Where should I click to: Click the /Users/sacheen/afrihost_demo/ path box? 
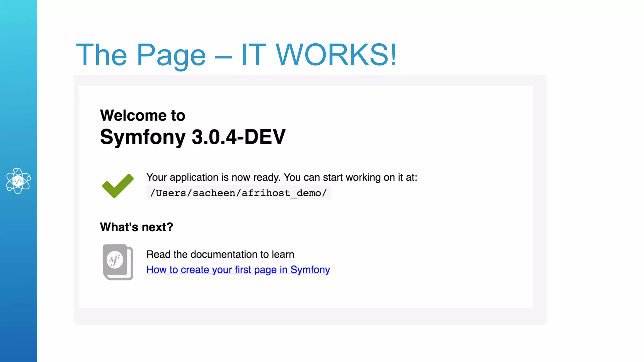(x=238, y=193)
